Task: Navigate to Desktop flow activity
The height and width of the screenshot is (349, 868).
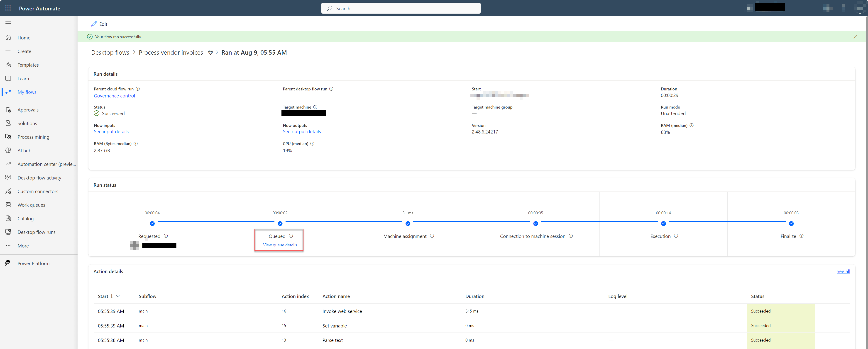Action: [39, 177]
